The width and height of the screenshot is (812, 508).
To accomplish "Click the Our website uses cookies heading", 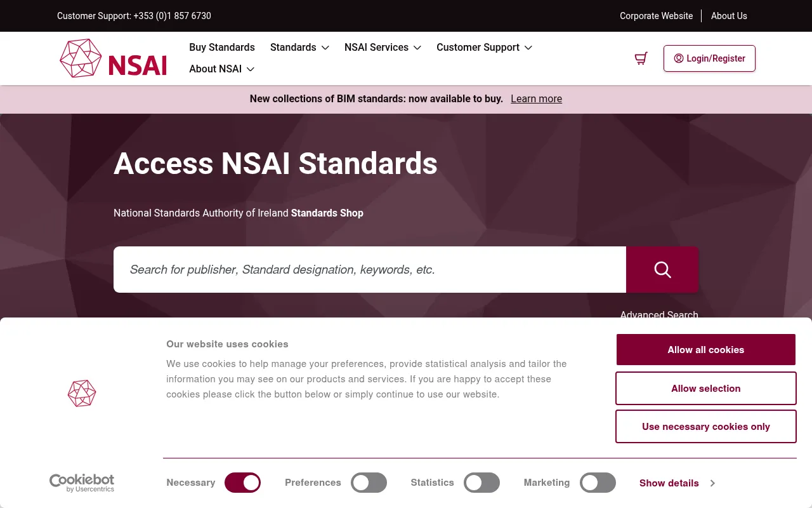I will (227, 344).
